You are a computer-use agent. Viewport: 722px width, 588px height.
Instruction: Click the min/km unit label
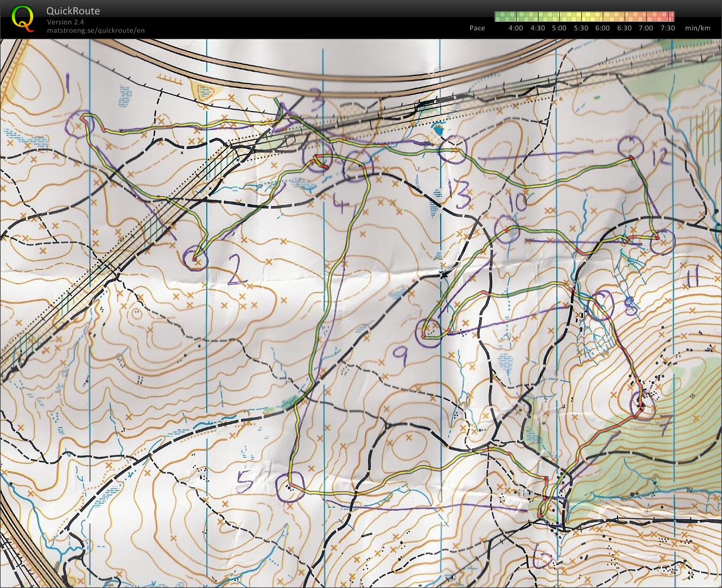pos(697,28)
